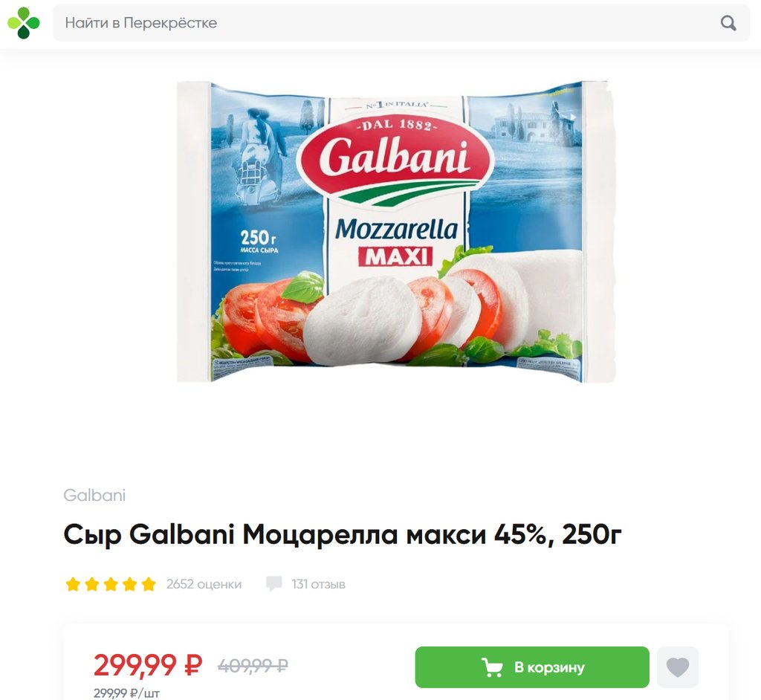761x700 pixels.
Task: Click the first yellow rating star
Action: click(73, 584)
